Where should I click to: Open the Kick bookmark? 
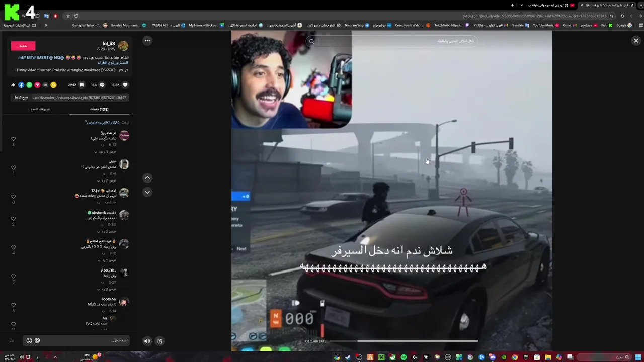(607, 25)
